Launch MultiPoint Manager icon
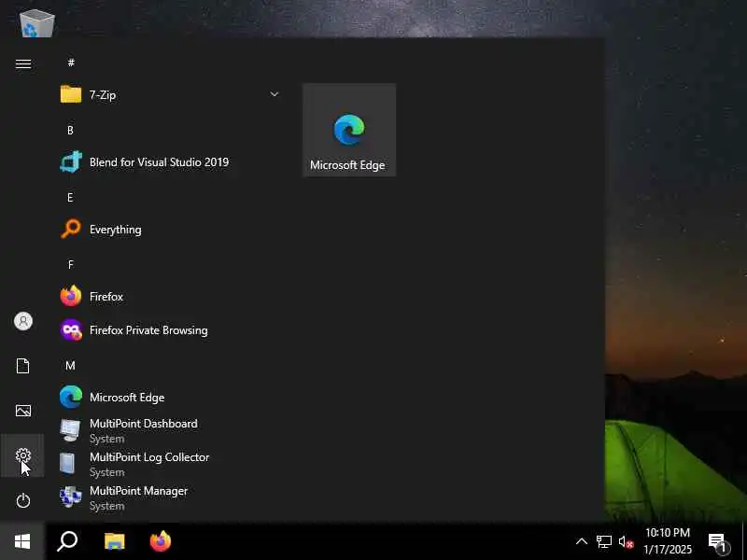Image resolution: width=747 pixels, height=560 pixels. click(71, 497)
